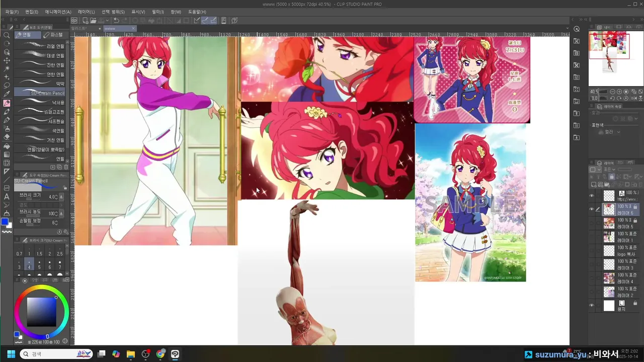Open the Chrome taskbar icon
This screenshot has width=644, height=362.
160,354
